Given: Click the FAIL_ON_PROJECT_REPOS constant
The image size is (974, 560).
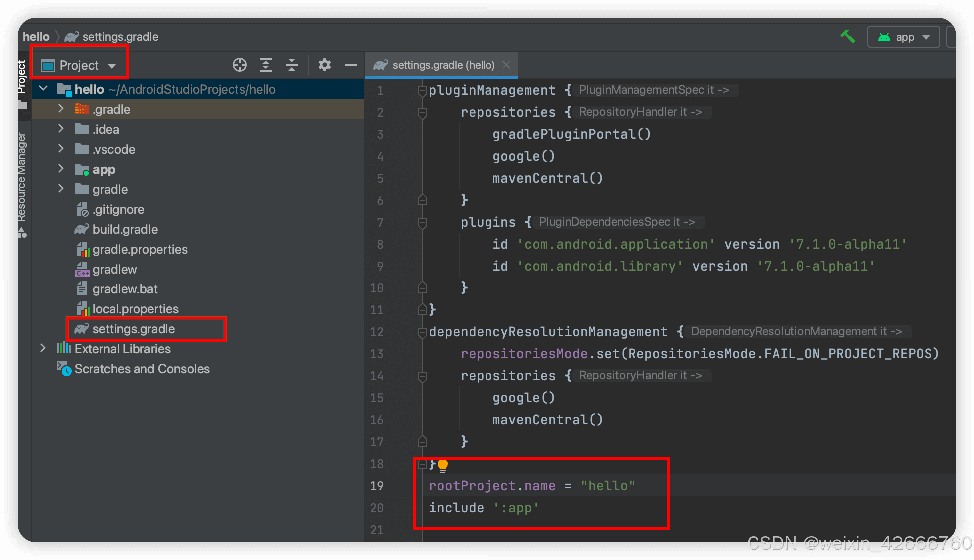Looking at the screenshot, I should [x=848, y=354].
